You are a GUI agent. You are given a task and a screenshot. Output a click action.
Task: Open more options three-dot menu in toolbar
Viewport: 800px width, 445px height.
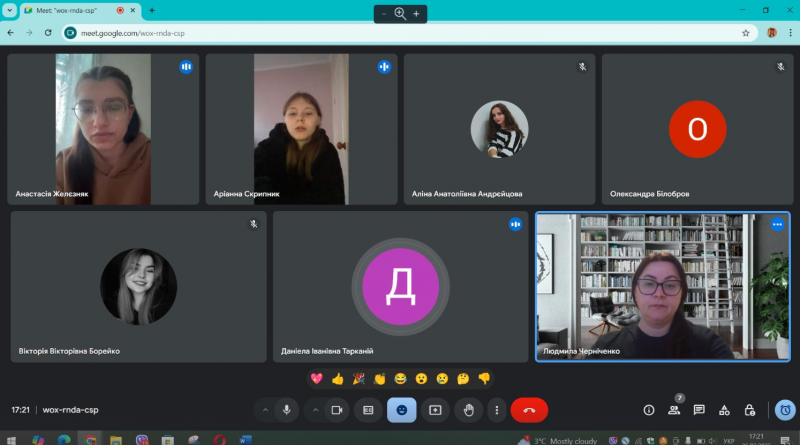coord(496,410)
